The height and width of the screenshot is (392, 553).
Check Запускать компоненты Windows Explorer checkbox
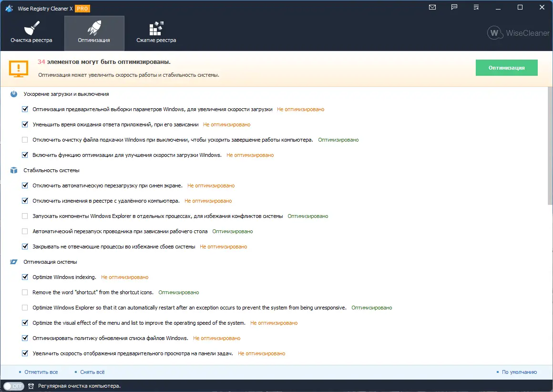tap(25, 216)
